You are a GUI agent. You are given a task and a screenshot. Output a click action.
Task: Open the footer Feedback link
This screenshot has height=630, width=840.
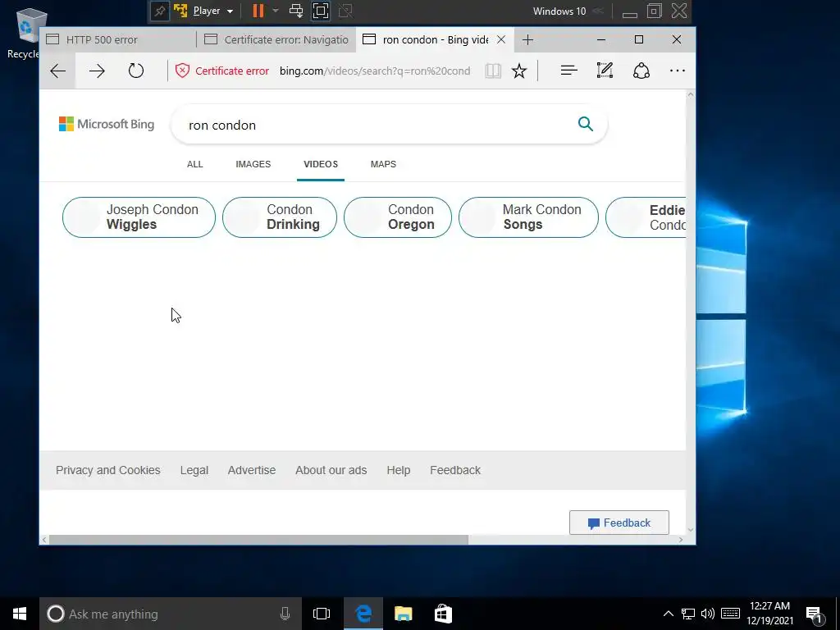tap(455, 470)
